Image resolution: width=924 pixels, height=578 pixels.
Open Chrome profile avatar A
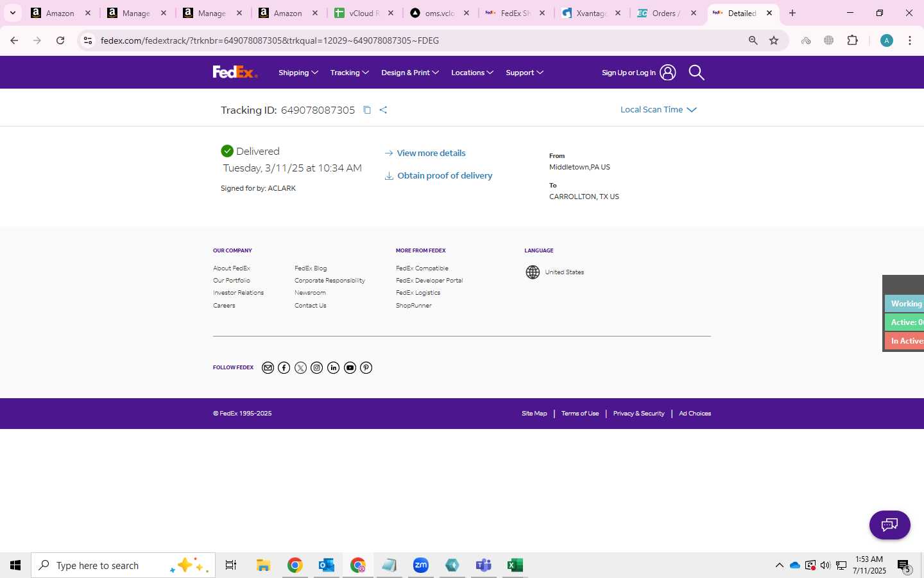[887, 40]
